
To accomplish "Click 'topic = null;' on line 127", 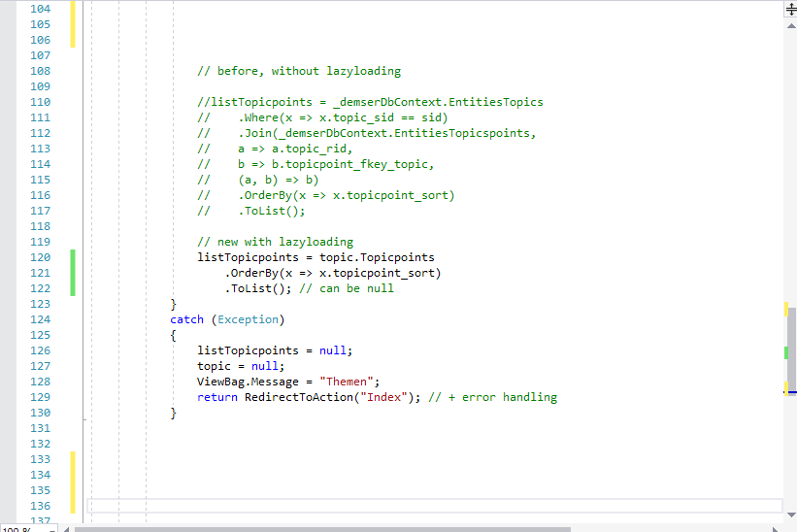I will [241, 366].
